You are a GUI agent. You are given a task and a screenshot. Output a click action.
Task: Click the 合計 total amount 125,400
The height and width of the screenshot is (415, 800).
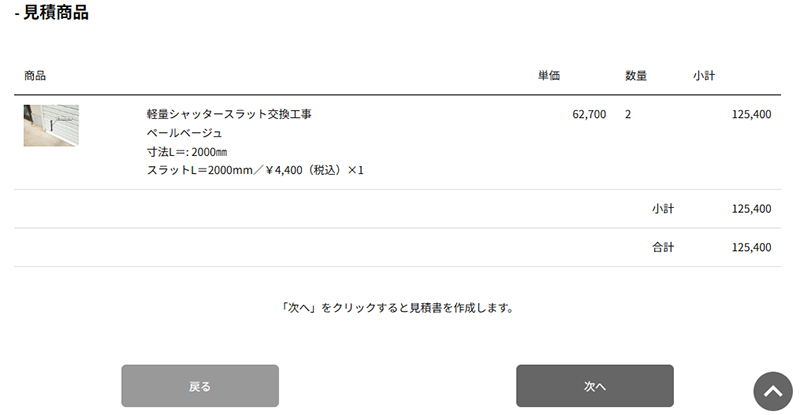(x=751, y=247)
